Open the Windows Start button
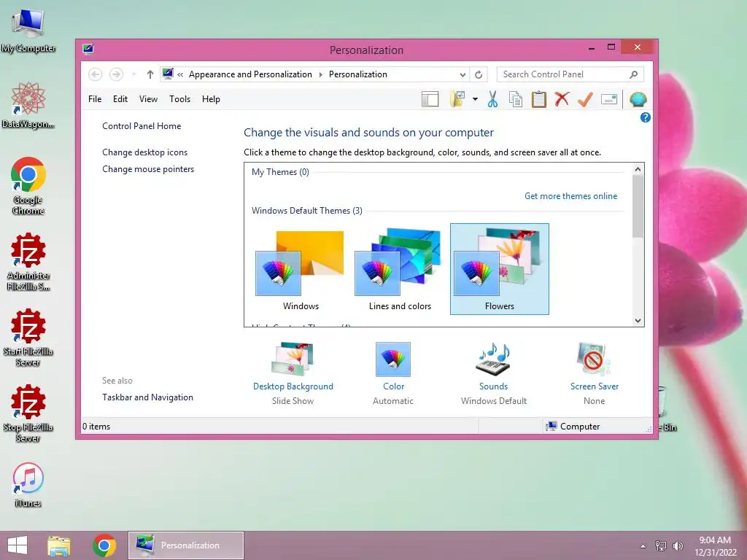 (18, 545)
